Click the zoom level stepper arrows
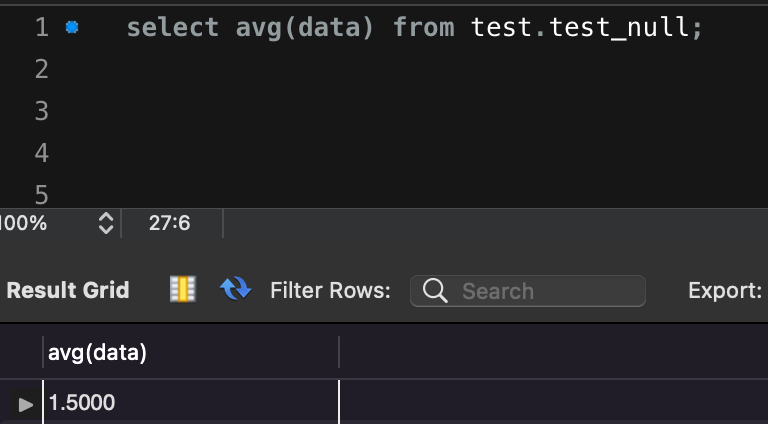Viewport: 768px width, 424px height. point(106,223)
